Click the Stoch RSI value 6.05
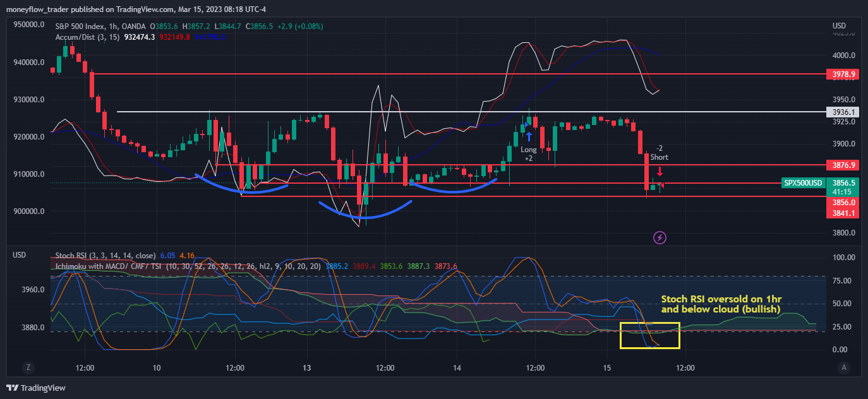The image size is (868, 399). pyautogui.click(x=167, y=256)
